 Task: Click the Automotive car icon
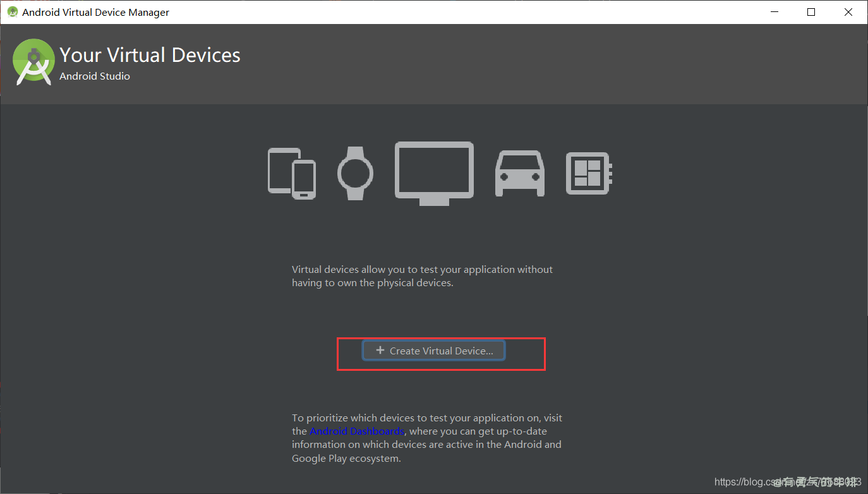pyautogui.click(x=519, y=173)
